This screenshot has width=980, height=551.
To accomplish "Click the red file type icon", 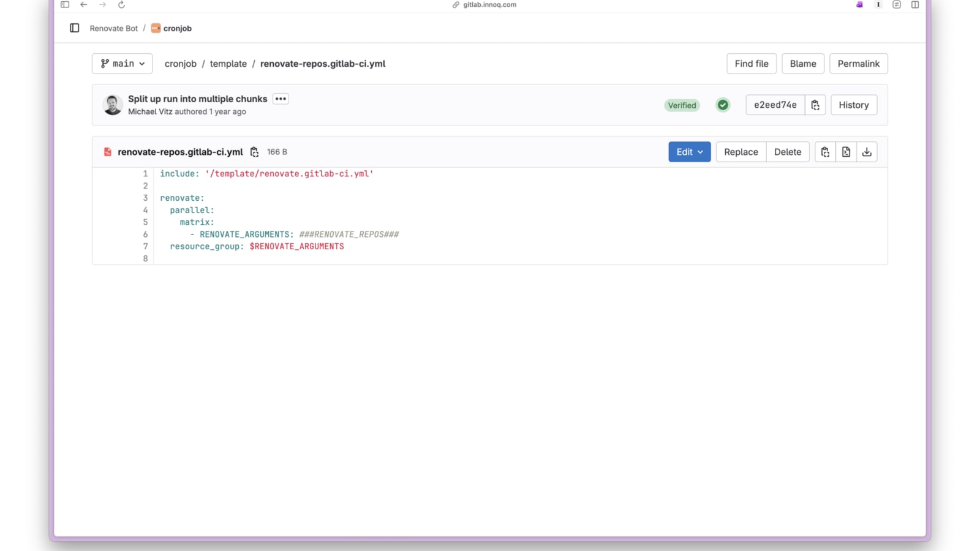I will [x=108, y=152].
